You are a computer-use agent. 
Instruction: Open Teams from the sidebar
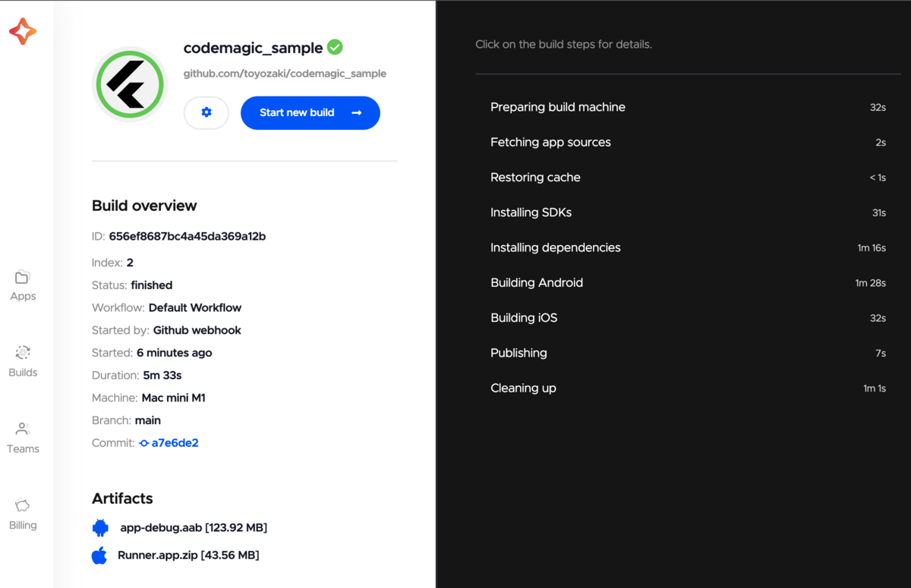[22, 438]
